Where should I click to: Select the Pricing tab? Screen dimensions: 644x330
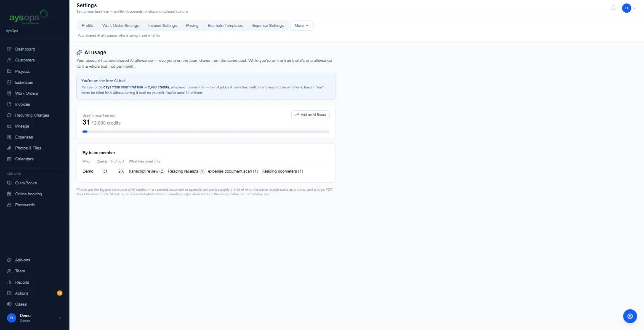click(192, 26)
